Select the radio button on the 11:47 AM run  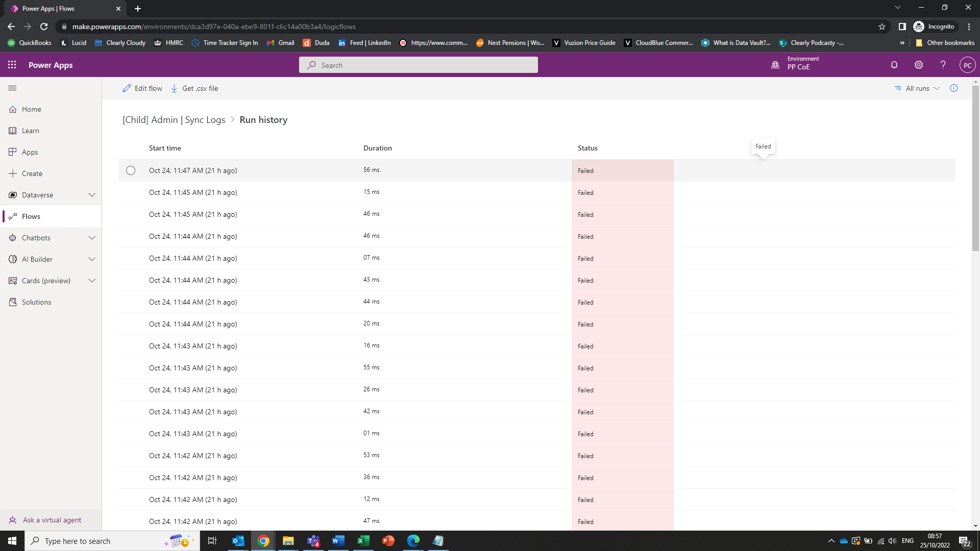(x=131, y=170)
